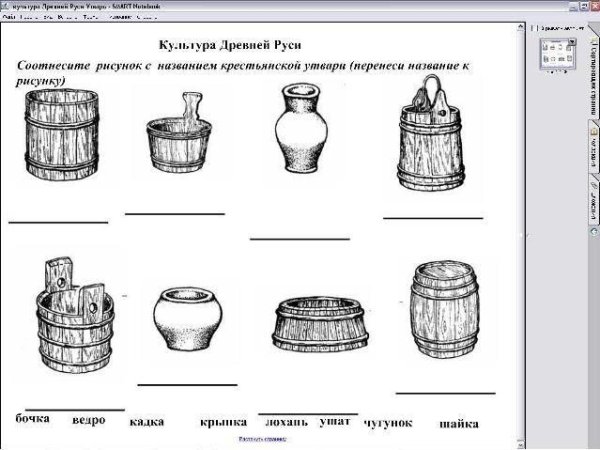The height and width of the screenshot is (450, 600).
Task: Select the low wide wooden basin picture
Action: (x=320, y=324)
